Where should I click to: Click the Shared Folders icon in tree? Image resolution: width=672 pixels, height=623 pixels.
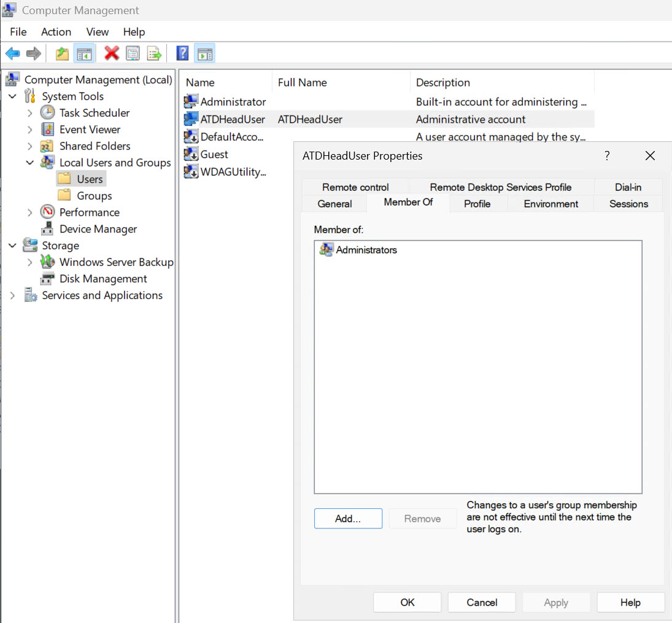(47, 146)
